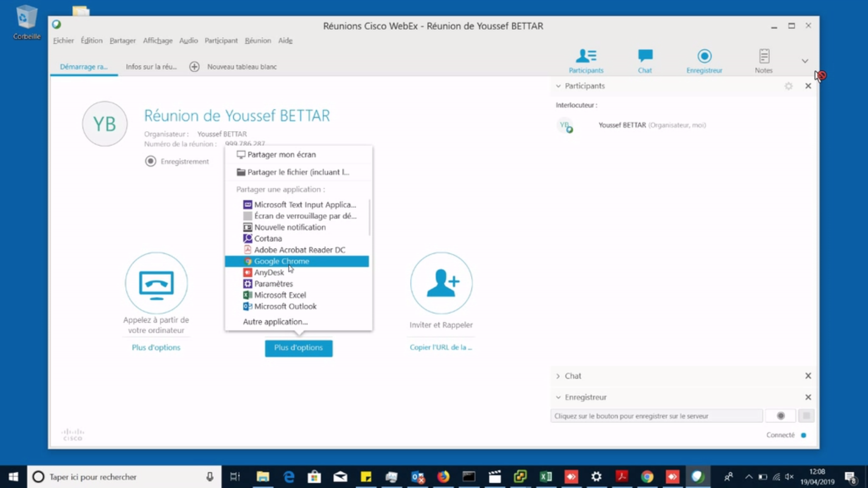Open the Participants panel icon
The image size is (868, 488).
[586, 56]
